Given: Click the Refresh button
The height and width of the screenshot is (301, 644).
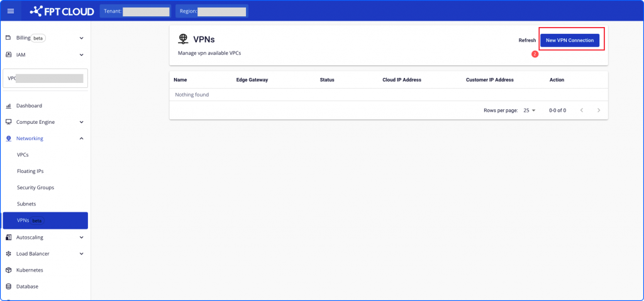Looking at the screenshot, I should click(x=527, y=40).
